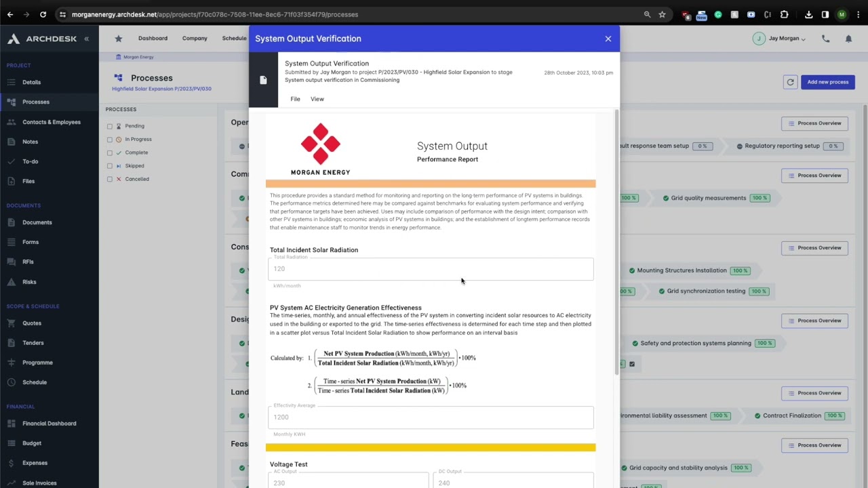Open Expenses in the sidebar
Viewport: 868px width, 488px height.
(x=35, y=463)
